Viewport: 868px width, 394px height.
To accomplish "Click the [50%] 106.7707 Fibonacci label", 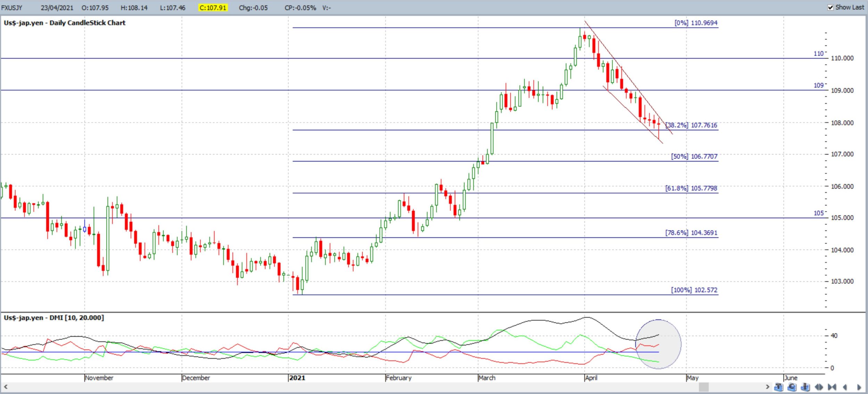I will point(694,156).
